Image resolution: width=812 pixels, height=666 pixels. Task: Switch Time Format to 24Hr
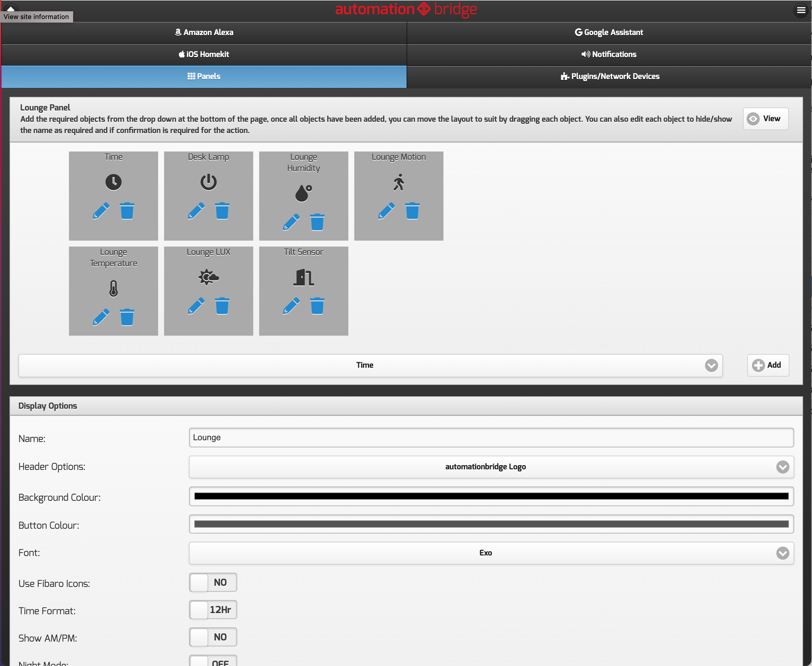[x=213, y=610]
